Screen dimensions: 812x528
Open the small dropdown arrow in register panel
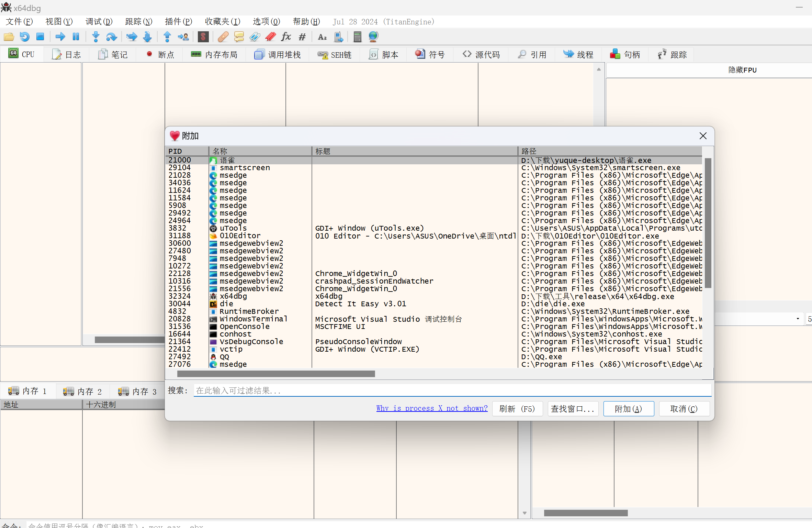click(798, 319)
